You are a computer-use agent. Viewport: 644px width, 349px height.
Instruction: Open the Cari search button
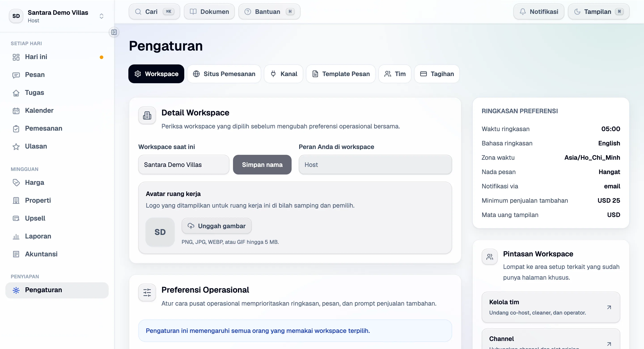(x=155, y=12)
